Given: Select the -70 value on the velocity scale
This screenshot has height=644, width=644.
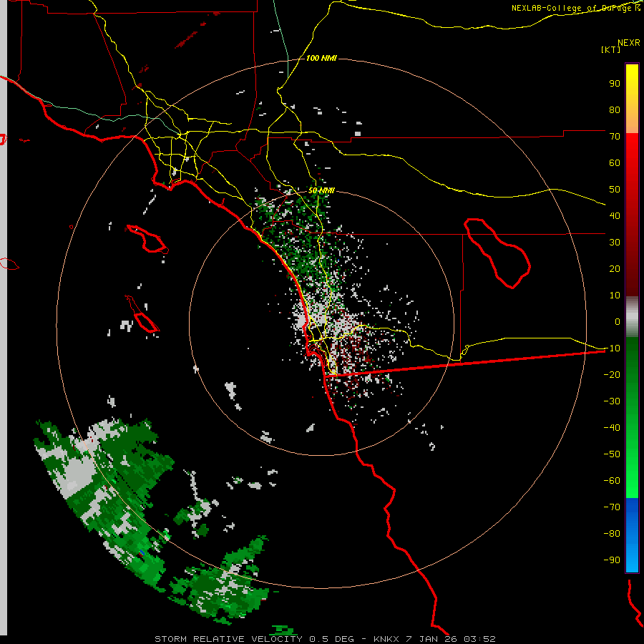Looking at the screenshot, I should pyautogui.click(x=612, y=507).
